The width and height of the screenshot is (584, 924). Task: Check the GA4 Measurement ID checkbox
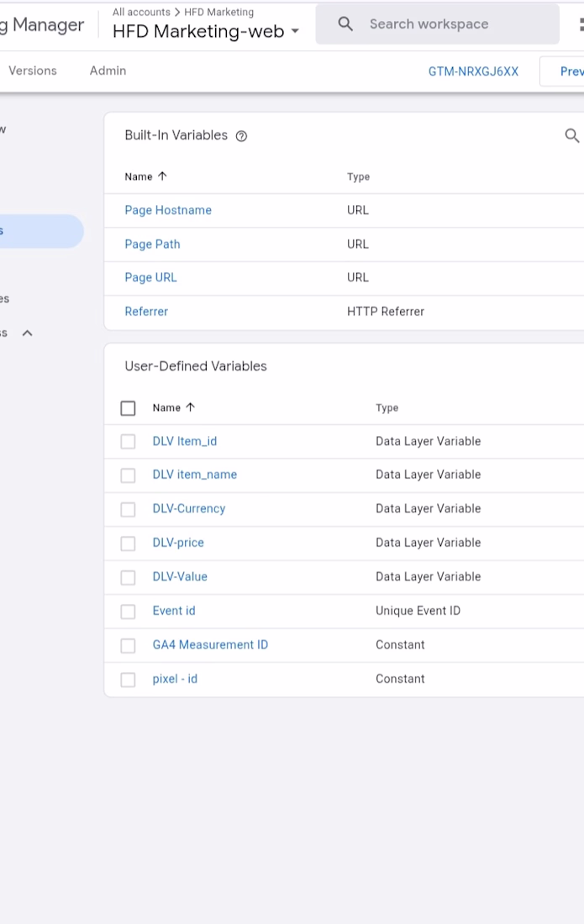128,646
